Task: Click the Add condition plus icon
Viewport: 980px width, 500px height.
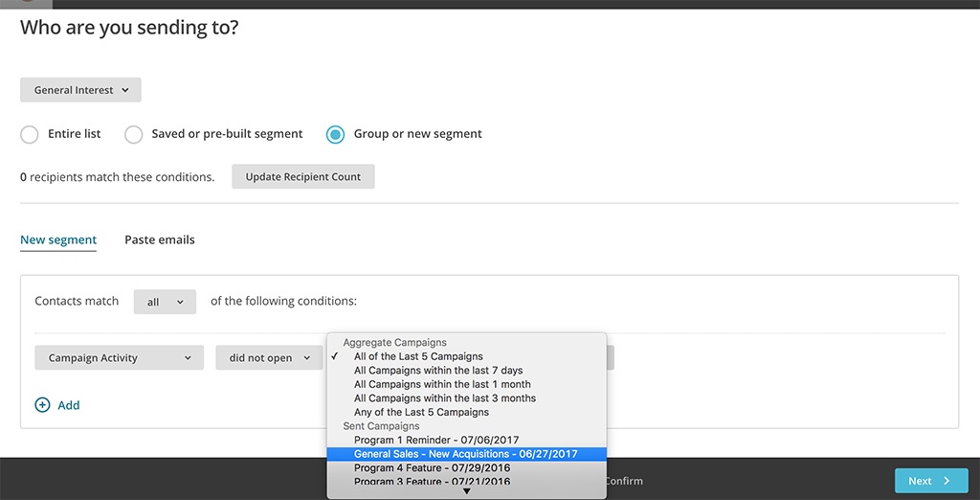Action: (x=42, y=405)
